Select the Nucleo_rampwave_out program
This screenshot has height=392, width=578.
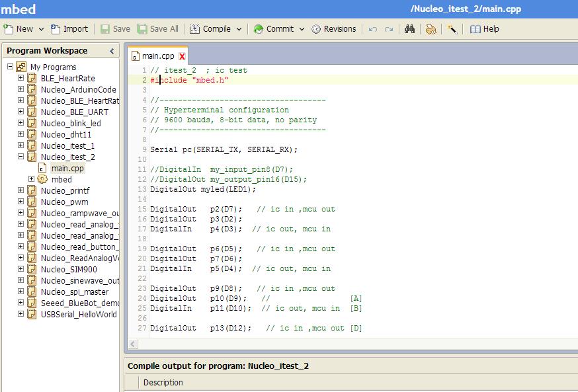(x=80, y=214)
